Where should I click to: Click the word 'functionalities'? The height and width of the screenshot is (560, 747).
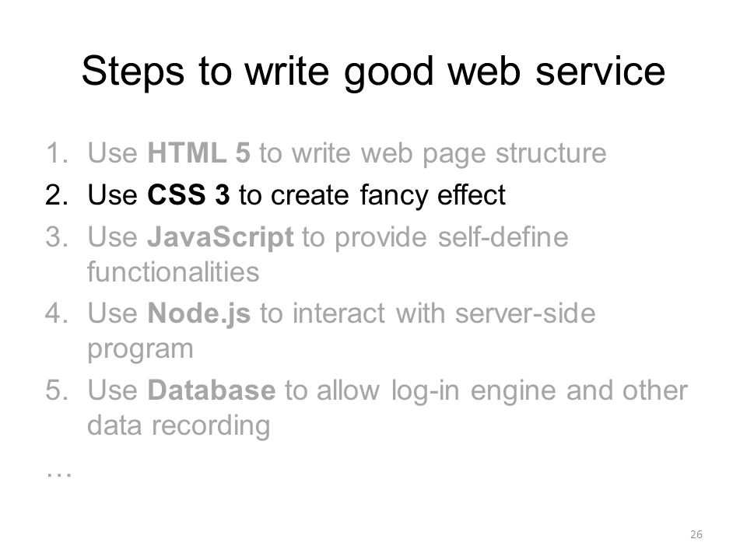pyautogui.click(x=174, y=272)
